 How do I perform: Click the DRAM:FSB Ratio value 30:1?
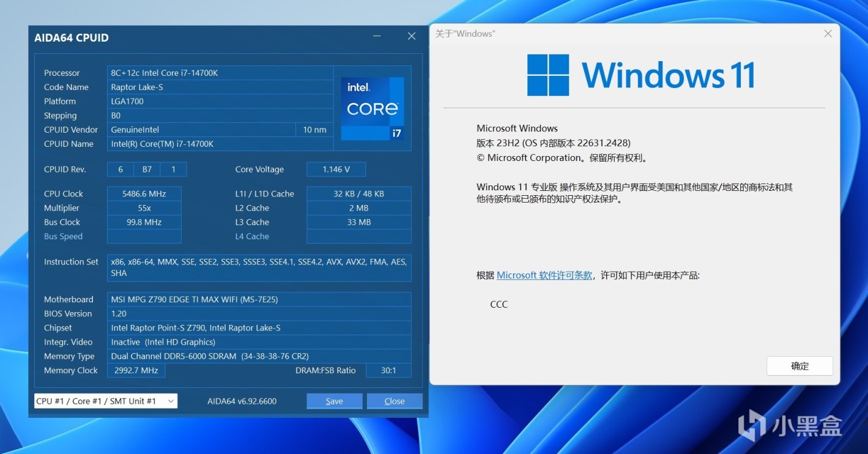(x=388, y=370)
